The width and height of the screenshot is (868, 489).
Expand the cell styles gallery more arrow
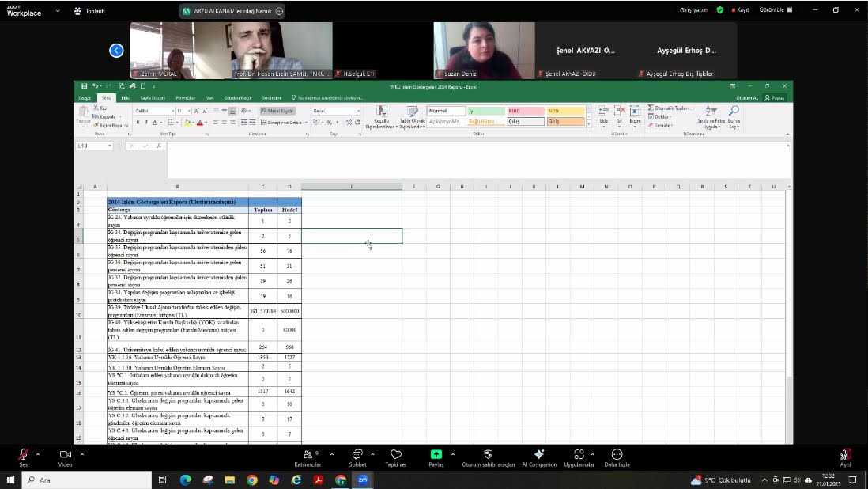(588, 124)
